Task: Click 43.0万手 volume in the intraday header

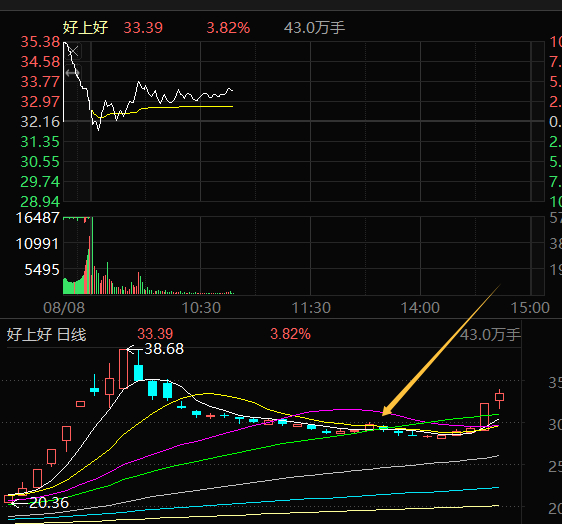Action: pyautogui.click(x=314, y=28)
